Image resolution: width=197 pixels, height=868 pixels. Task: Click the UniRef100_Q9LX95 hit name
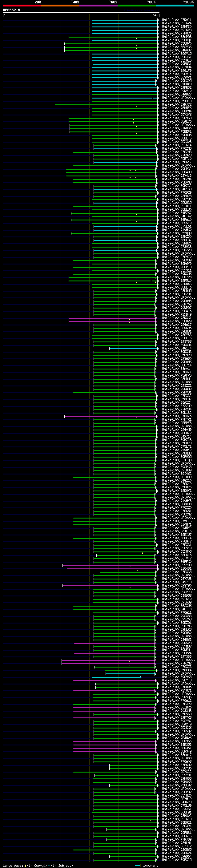177,81
